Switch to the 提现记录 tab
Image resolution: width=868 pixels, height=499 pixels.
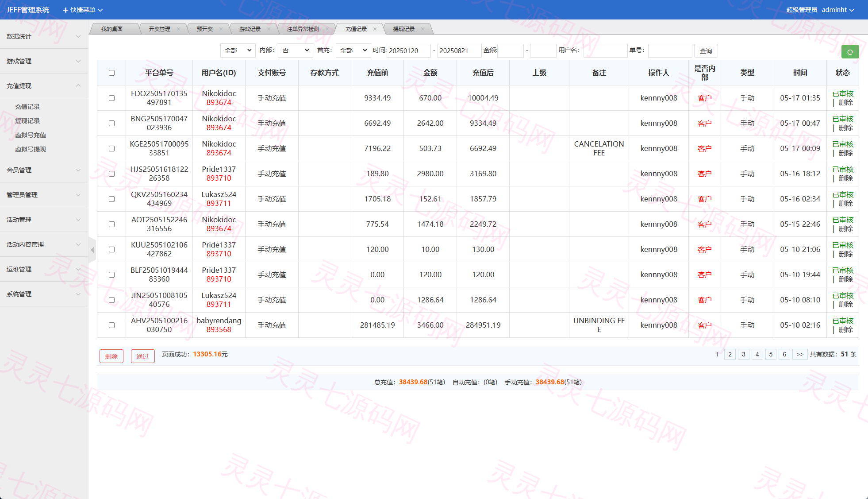click(404, 29)
